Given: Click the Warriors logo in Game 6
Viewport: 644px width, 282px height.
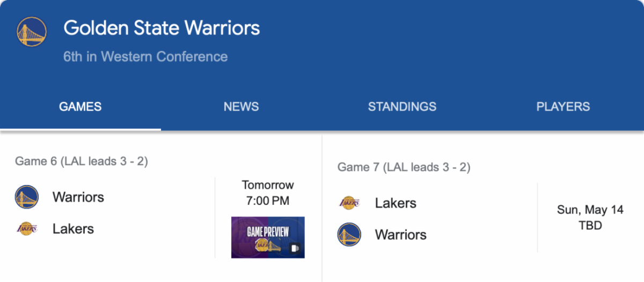Looking at the screenshot, I should [26, 197].
